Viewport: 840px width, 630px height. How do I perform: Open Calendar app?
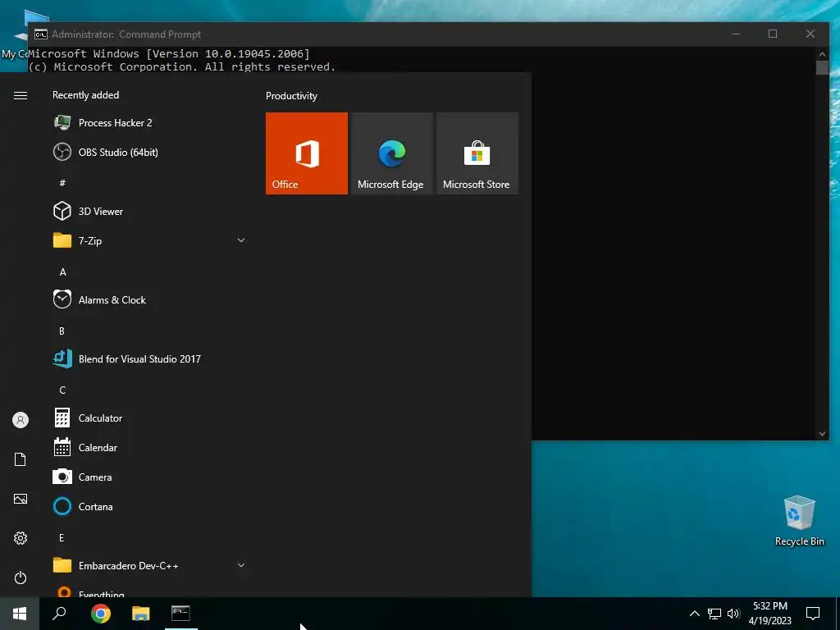(149, 447)
